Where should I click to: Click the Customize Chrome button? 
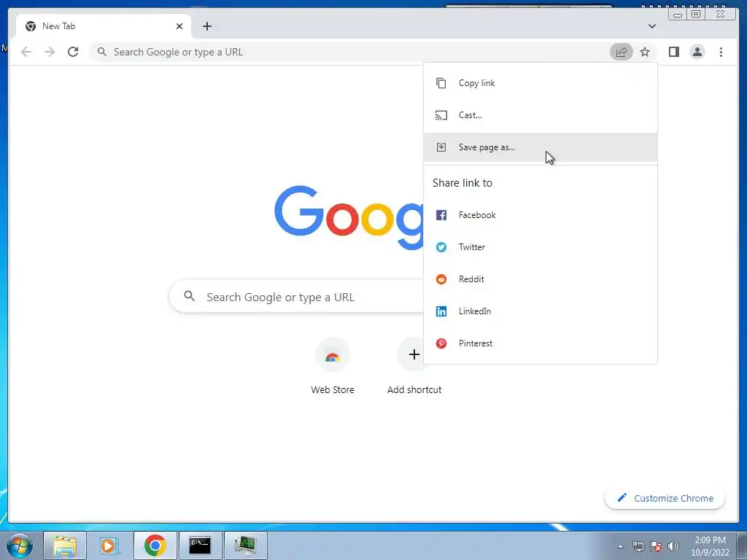tap(665, 498)
